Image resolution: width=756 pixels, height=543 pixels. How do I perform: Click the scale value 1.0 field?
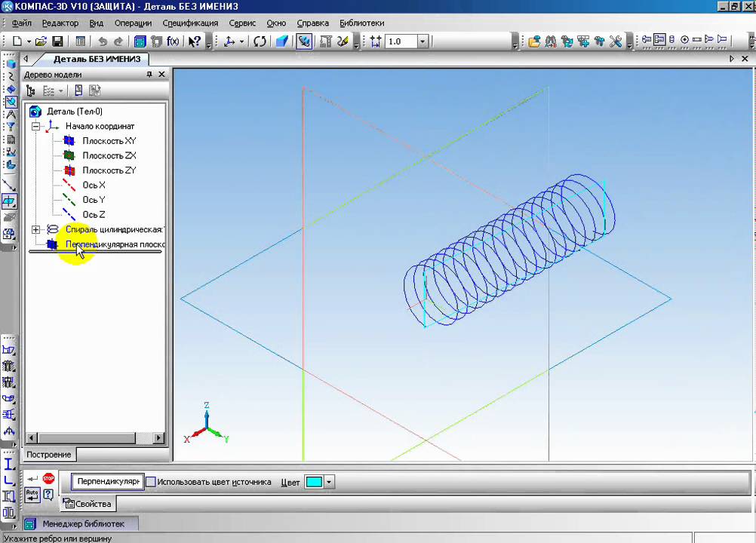coord(401,41)
